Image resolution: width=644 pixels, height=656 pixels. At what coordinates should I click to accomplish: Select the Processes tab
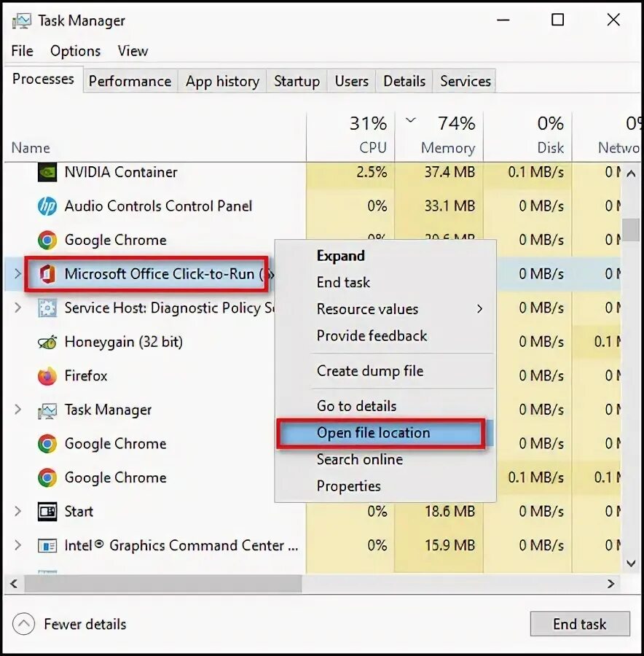click(43, 79)
